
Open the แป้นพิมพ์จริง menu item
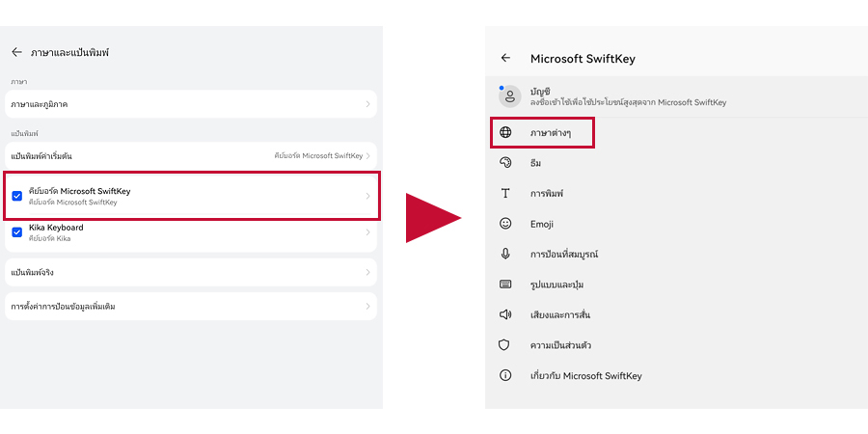click(190, 273)
